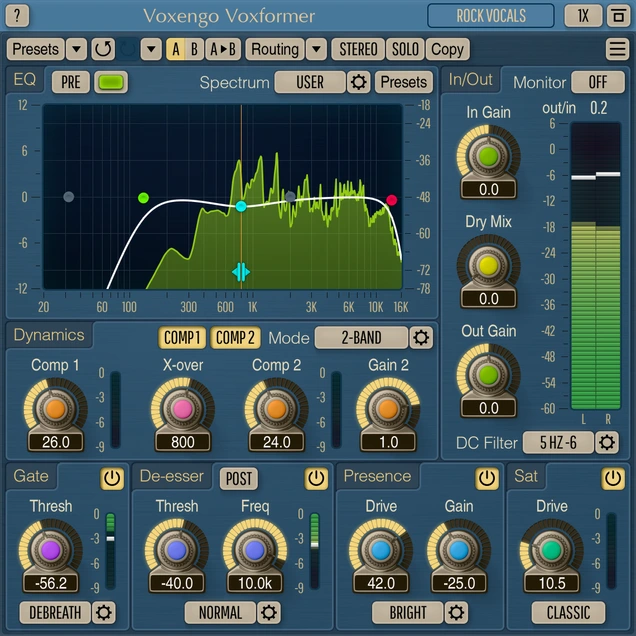
Task: Open DC Filter settings gear
Action: pyautogui.click(x=607, y=443)
